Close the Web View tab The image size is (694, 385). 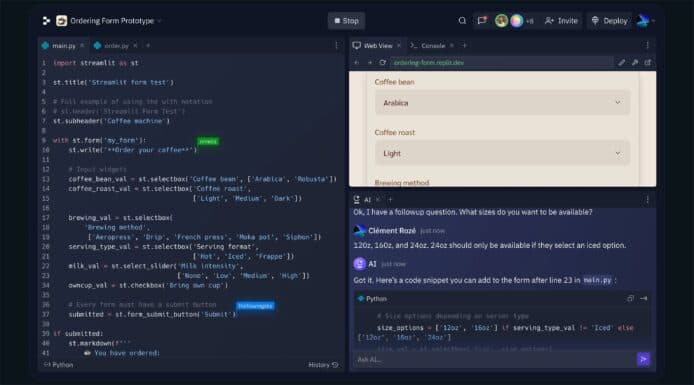click(399, 46)
